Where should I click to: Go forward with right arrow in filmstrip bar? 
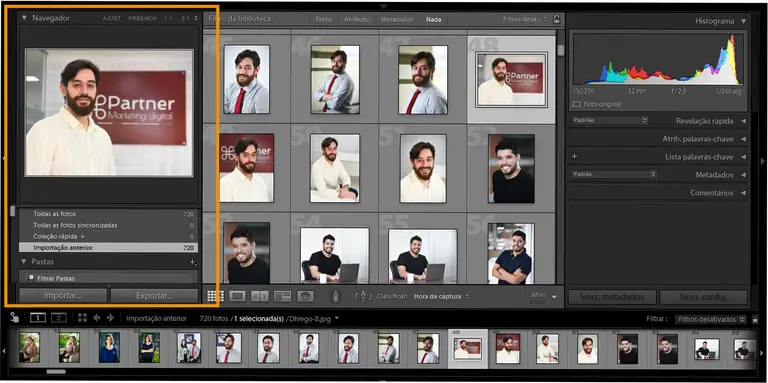tap(110, 318)
